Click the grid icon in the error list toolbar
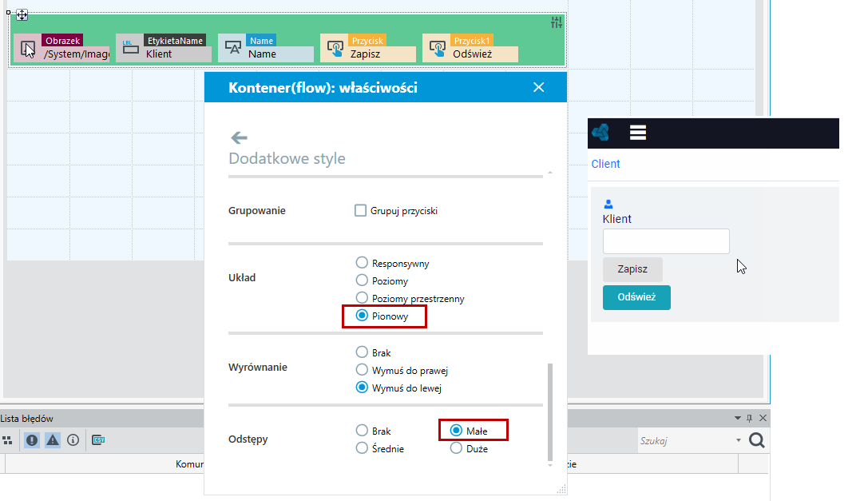 7,440
